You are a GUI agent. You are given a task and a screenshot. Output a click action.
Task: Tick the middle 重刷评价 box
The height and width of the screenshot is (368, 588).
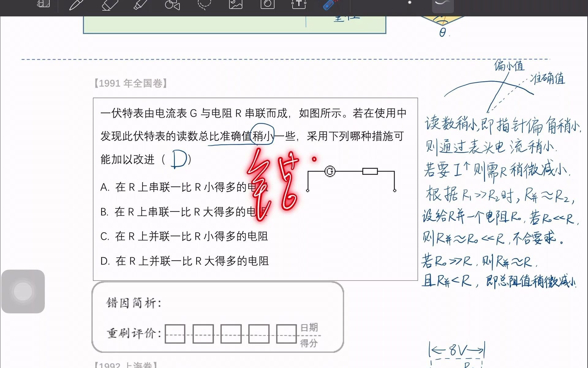click(x=231, y=334)
